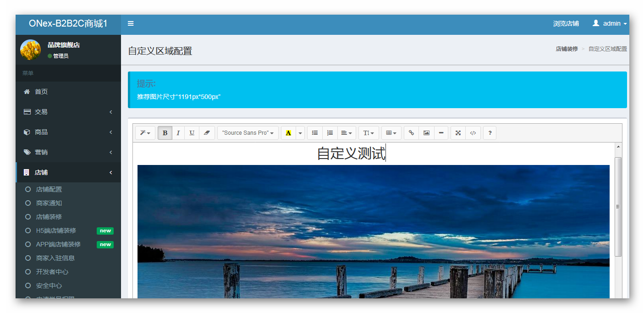Click the insert picture icon
The height and width of the screenshot is (313, 644).
point(426,133)
